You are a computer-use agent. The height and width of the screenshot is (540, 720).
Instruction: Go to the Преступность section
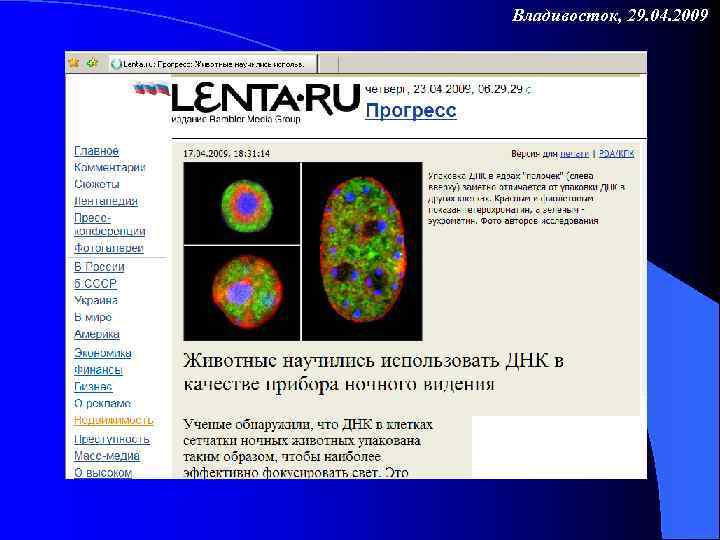[x=112, y=439]
